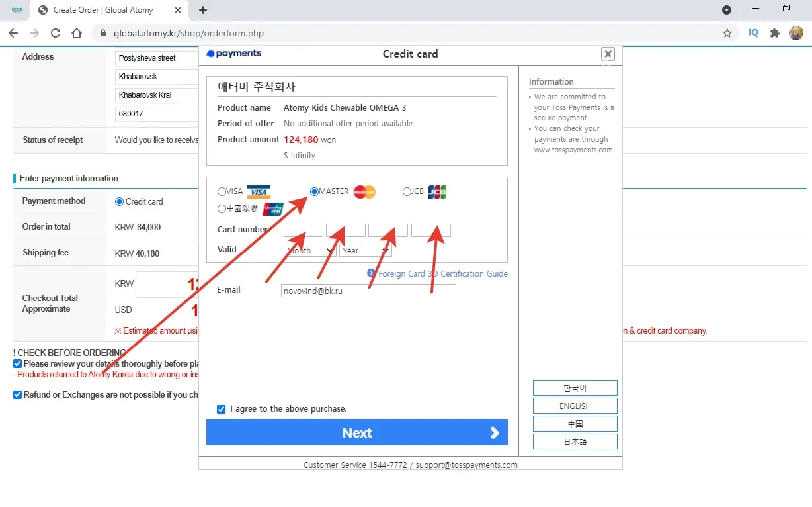812x507 pixels.
Task: Navigate back with the back arrow
Action: point(13,33)
